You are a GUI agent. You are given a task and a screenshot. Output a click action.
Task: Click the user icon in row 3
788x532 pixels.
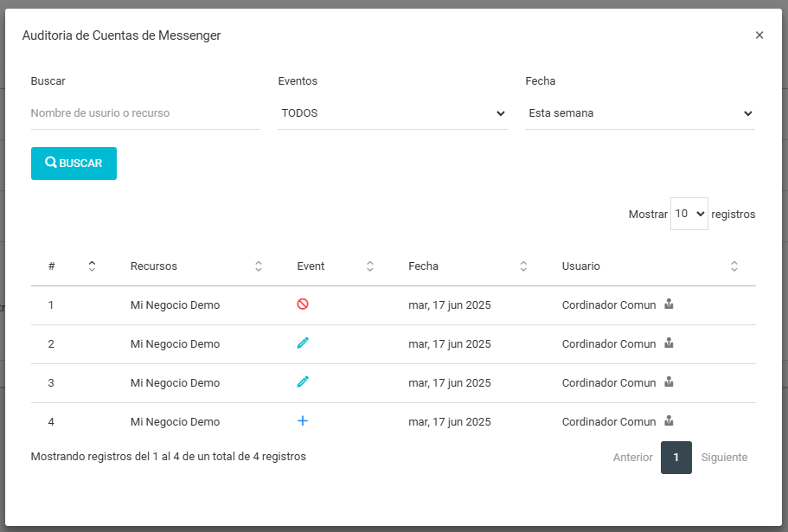669,382
